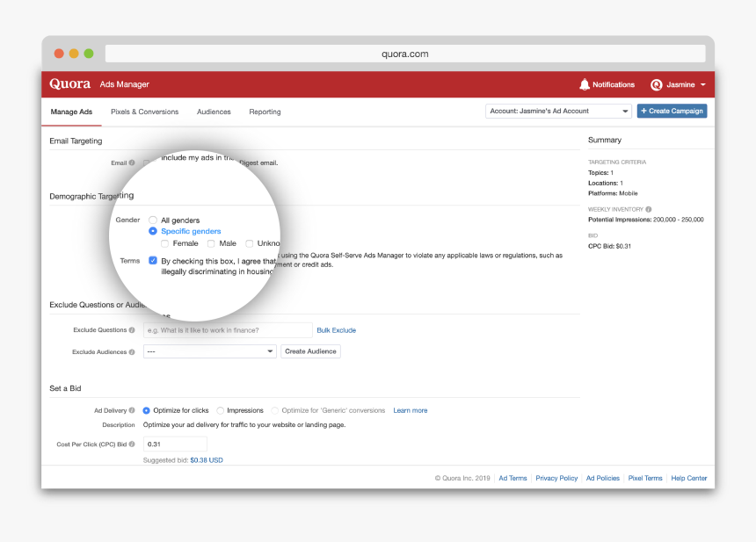
Task: Click the Locations: 1 summary text
Action: [606, 183]
